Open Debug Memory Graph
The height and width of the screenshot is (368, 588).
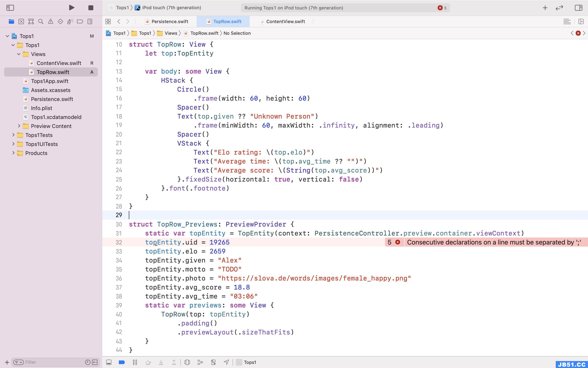tap(200, 362)
